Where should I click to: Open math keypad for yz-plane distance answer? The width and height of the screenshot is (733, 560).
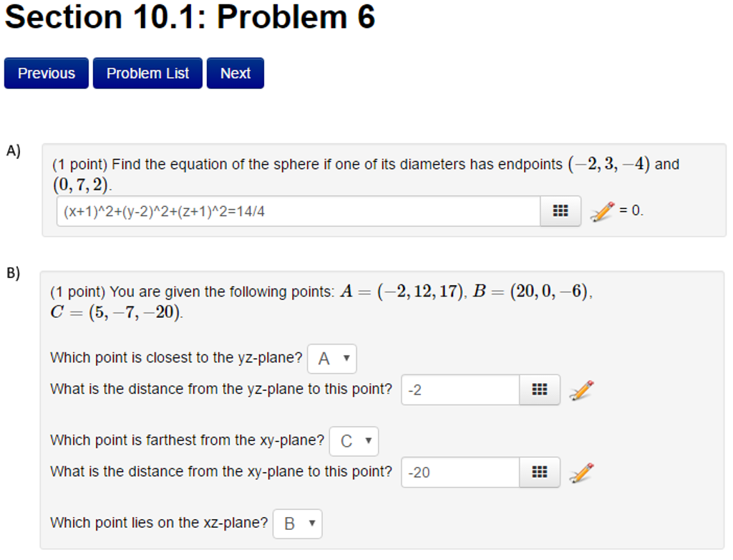(x=539, y=389)
